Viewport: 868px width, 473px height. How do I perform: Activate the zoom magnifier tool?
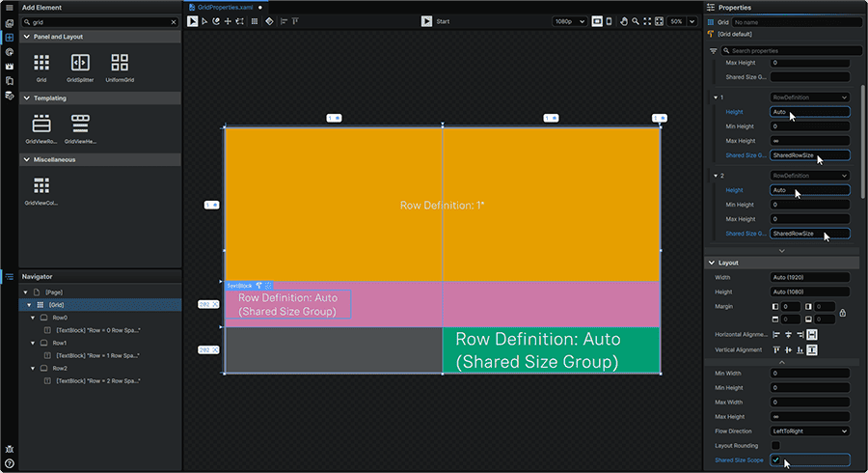click(x=636, y=21)
